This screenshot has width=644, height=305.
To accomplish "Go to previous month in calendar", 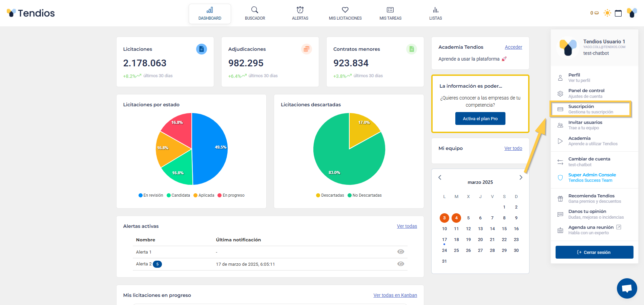I will (440, 177).
